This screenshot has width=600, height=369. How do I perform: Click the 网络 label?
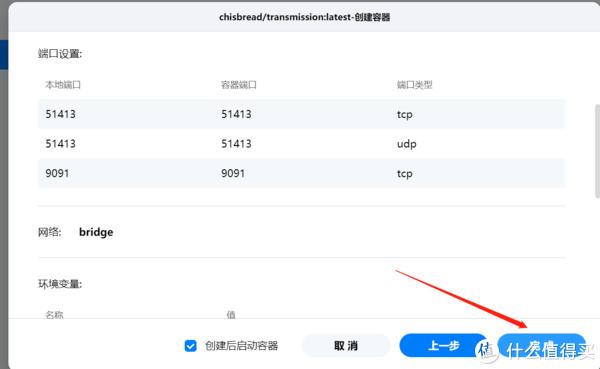point(49,232)
